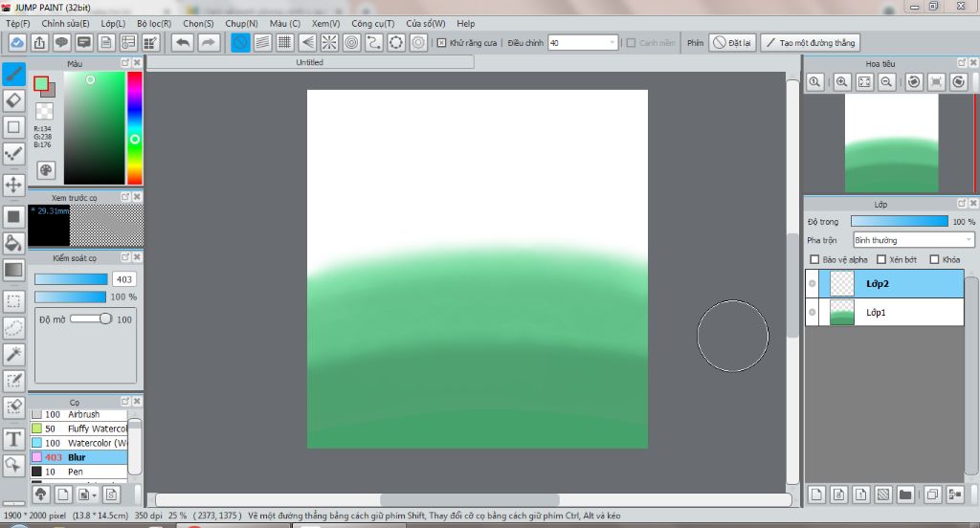
Task: Click the Độ trong opacity slider
Action: 900,221
